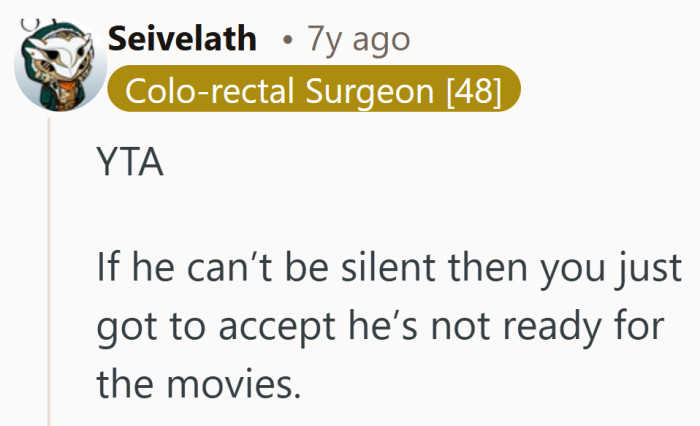Click the "YTA" verdict text
Viewport: 700px width, 426px height.
pyautogui.click(x=131, y=165)
